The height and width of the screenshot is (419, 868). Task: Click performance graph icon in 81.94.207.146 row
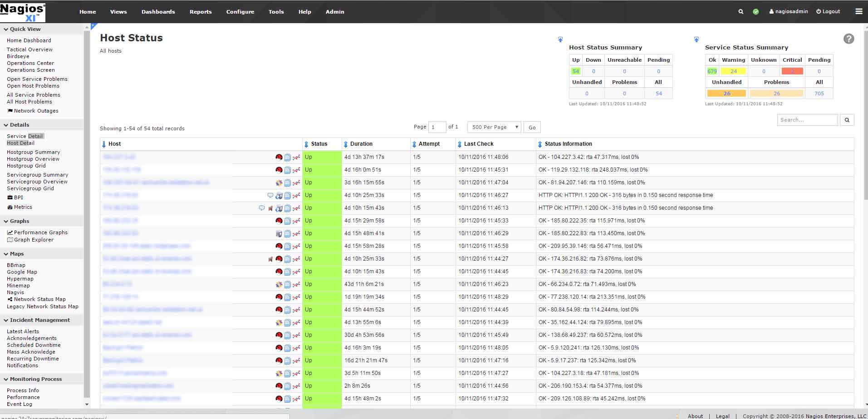296,183
